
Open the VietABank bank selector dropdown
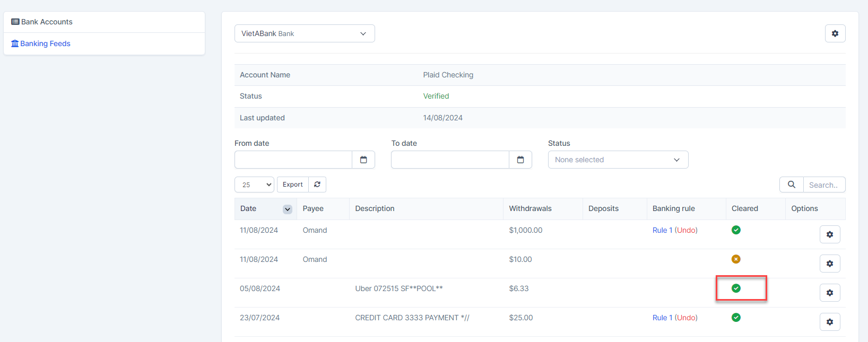point(305,33)
